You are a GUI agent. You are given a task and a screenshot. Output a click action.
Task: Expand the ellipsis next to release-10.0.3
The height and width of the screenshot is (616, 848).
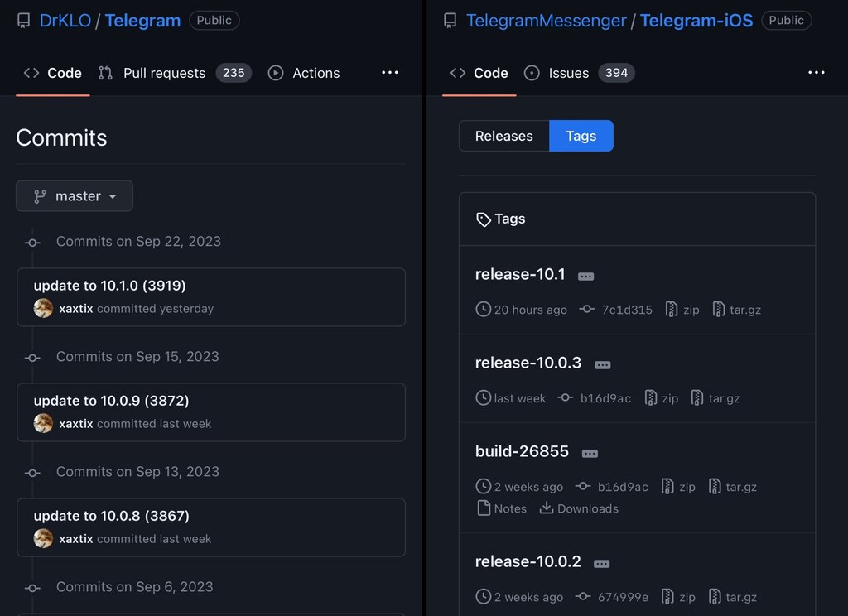603,365
